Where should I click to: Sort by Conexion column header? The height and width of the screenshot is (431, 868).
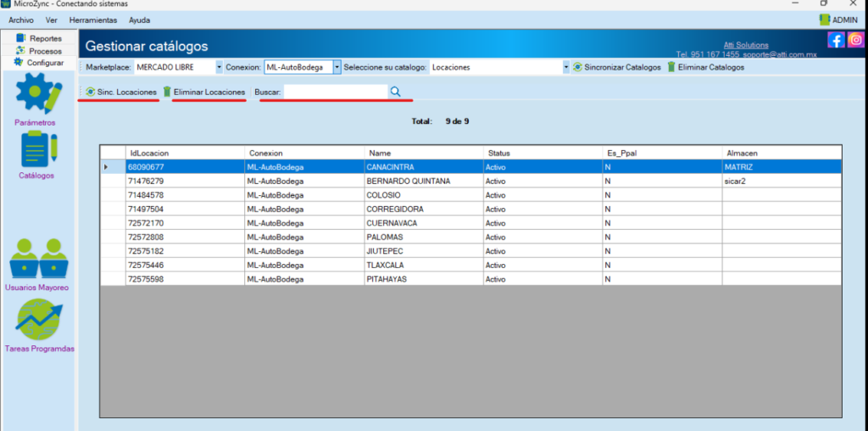point(304,153)
